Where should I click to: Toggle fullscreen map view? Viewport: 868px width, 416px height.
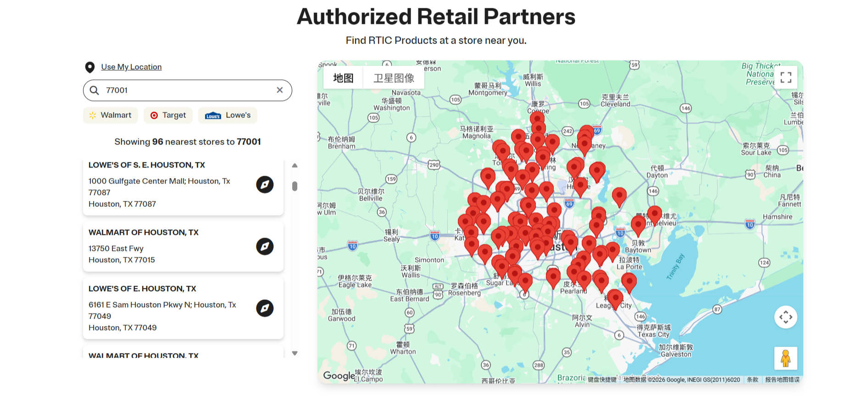[786, 77]
